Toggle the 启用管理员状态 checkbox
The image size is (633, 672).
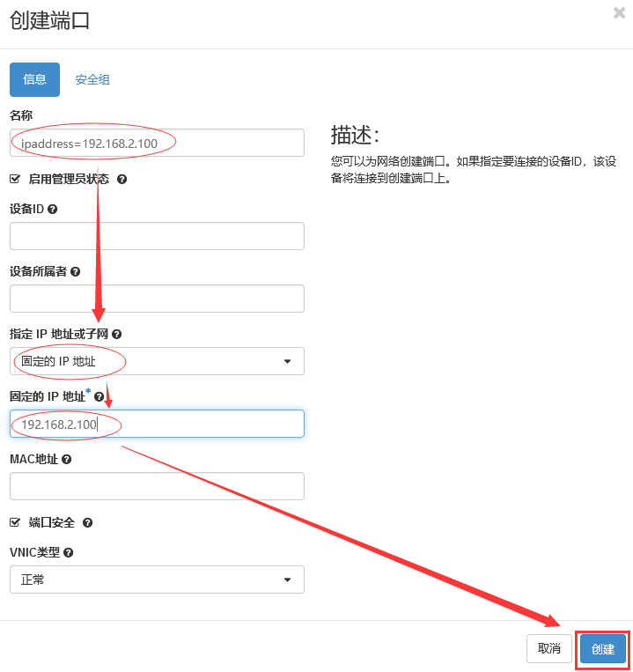pyautogui.click(x=15, y=179)
